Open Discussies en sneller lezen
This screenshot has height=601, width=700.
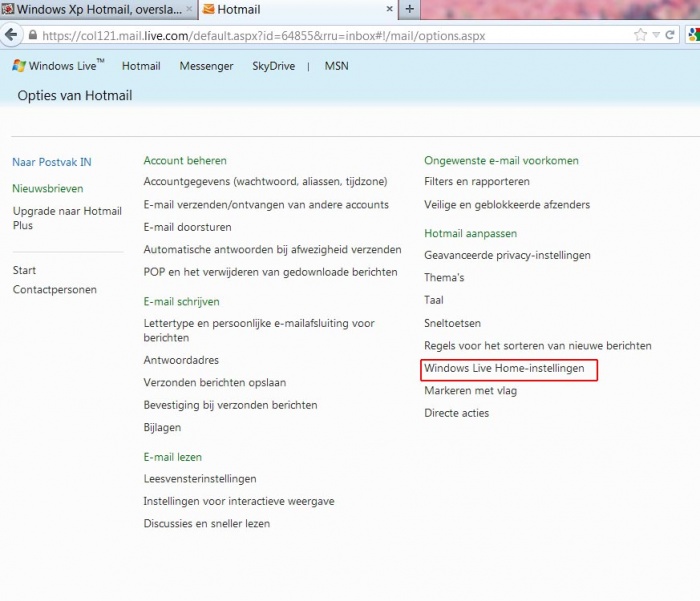tap(207, 523)
